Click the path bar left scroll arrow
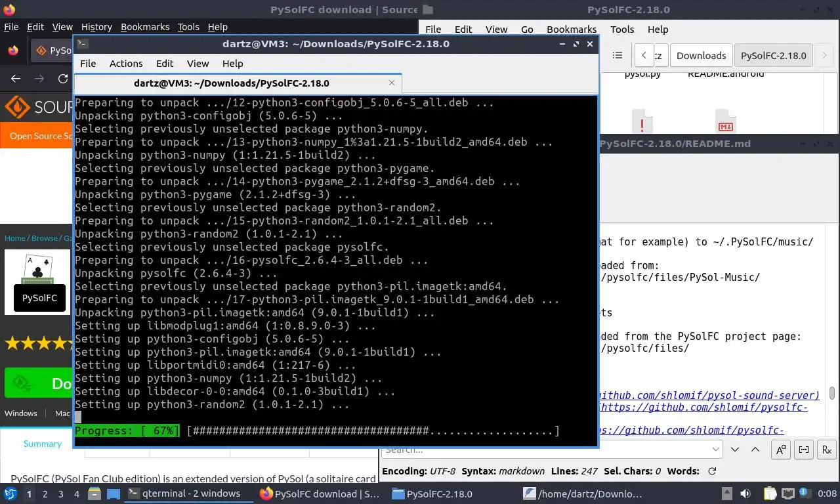 (644, 56)
